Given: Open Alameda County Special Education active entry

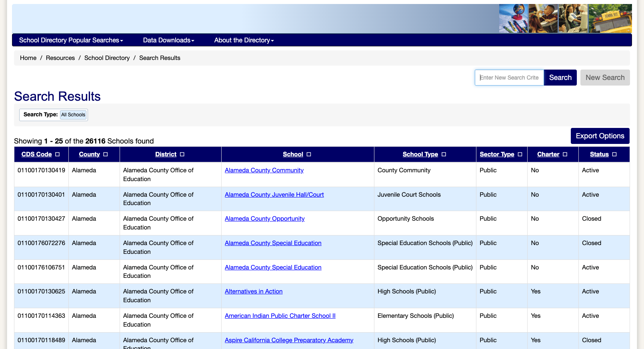Looking at the screenshot, I should tap(273, 267).
